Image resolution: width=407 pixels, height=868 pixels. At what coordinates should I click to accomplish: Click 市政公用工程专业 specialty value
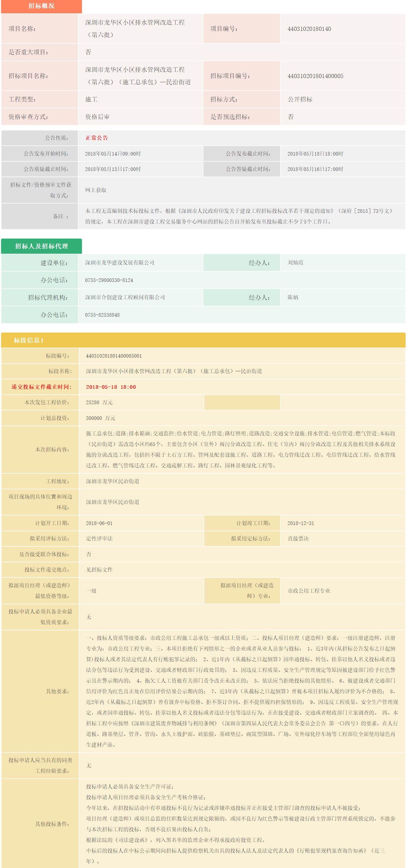click(309, 591)
